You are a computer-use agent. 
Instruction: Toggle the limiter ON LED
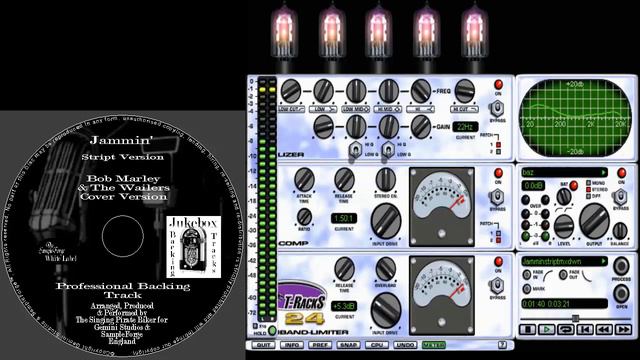coord(498,261)
